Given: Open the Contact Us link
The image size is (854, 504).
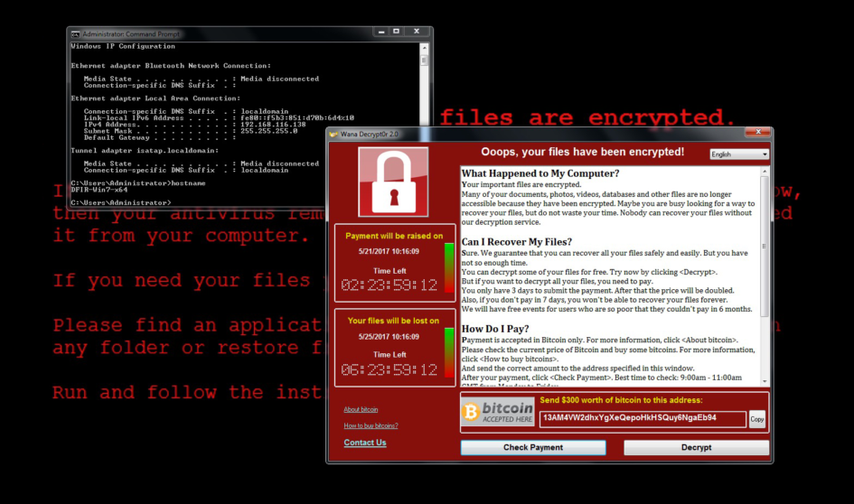Looking at the screenshot, I should click(365, 443).
